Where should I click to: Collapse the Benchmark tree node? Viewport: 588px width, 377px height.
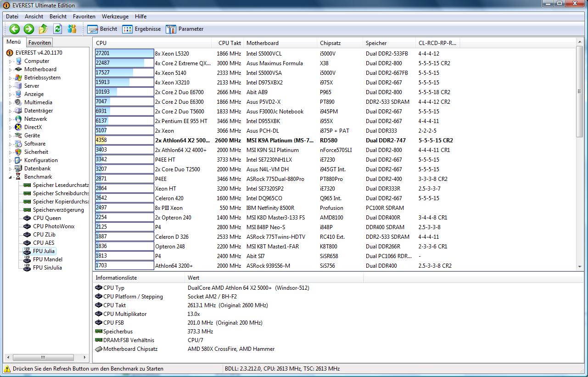point(11,177)
